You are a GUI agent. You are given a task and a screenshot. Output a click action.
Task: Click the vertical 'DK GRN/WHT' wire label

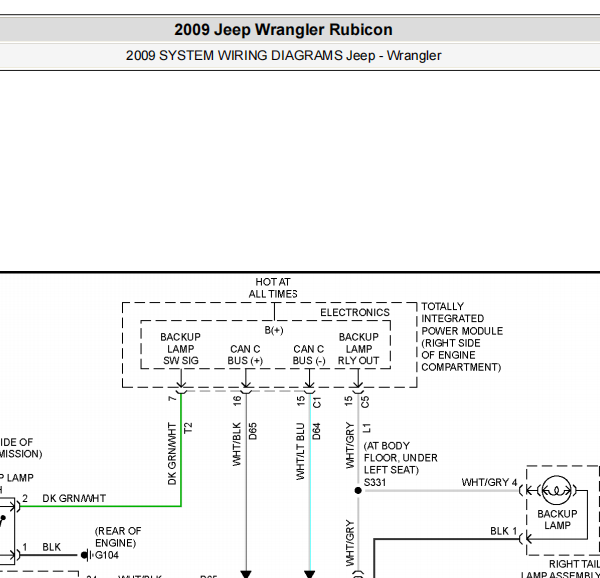click(x=172, y=454)
